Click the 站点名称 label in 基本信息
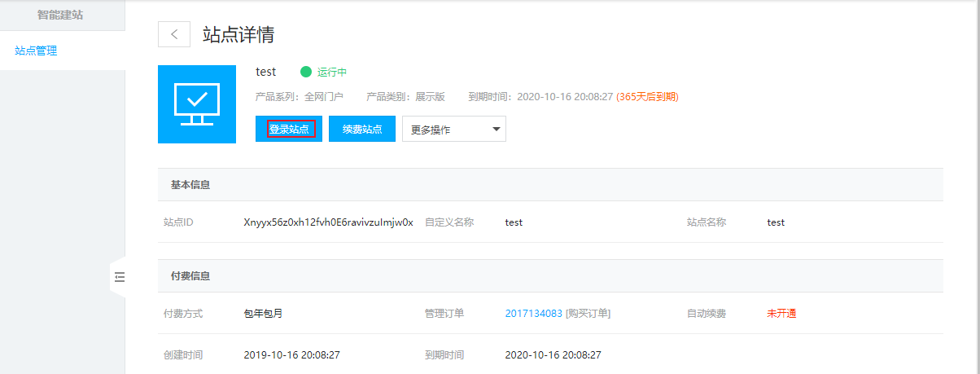 tap(706, 222)
